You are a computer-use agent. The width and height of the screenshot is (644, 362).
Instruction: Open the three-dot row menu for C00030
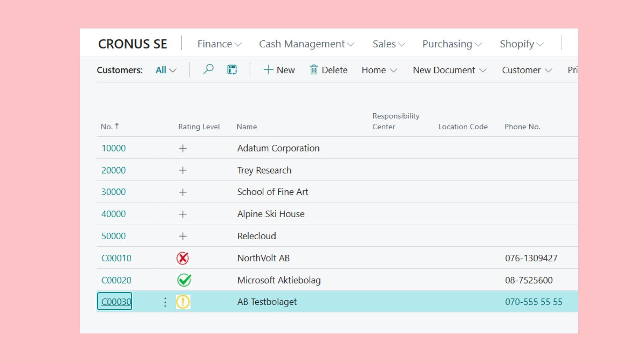point(165,302)
